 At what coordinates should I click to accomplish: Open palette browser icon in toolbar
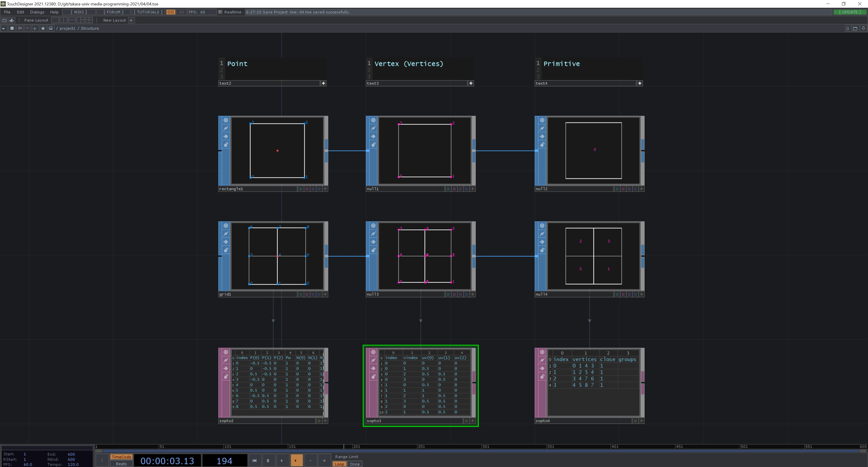click(12, 20)
